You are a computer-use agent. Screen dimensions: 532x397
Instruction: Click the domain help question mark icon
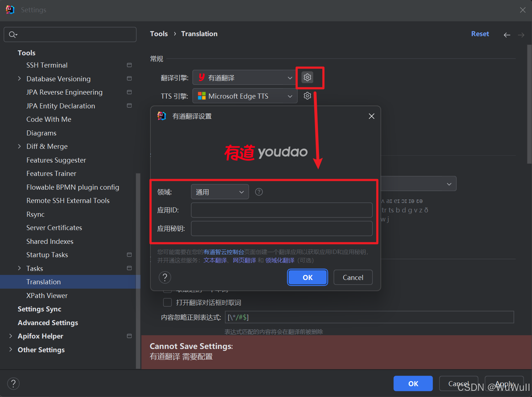coord(259,192)
